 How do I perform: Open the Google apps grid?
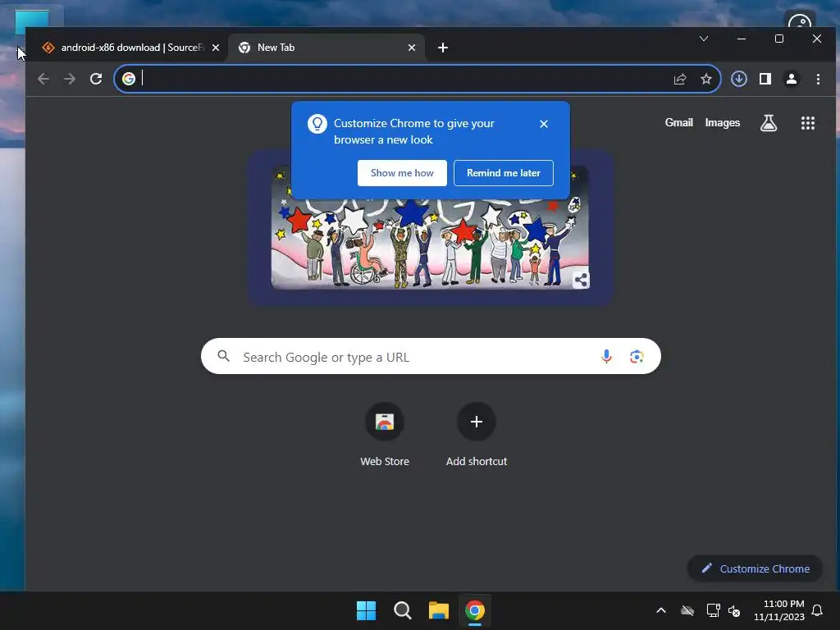pyautogui.click(x=808, y=123)
